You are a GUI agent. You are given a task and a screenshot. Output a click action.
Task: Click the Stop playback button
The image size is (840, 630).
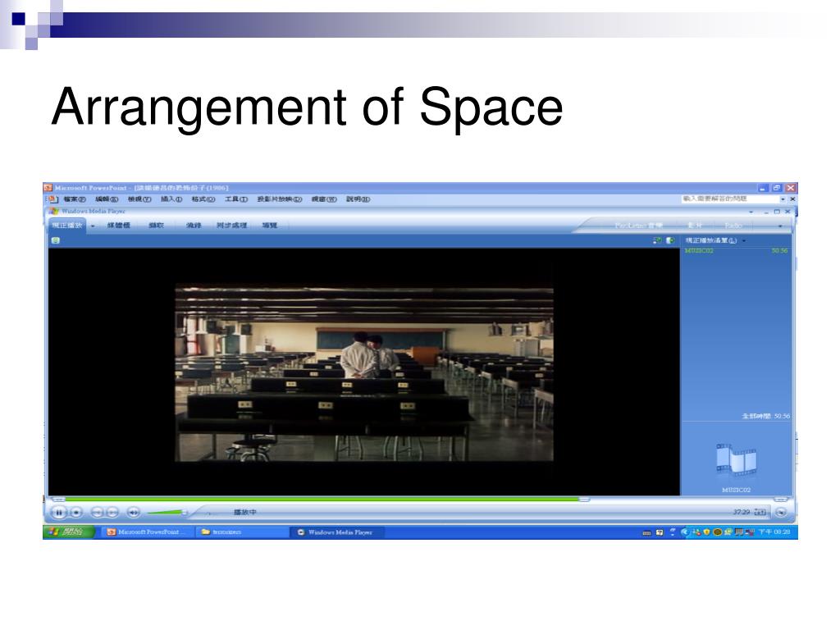[x=76, y=513]
